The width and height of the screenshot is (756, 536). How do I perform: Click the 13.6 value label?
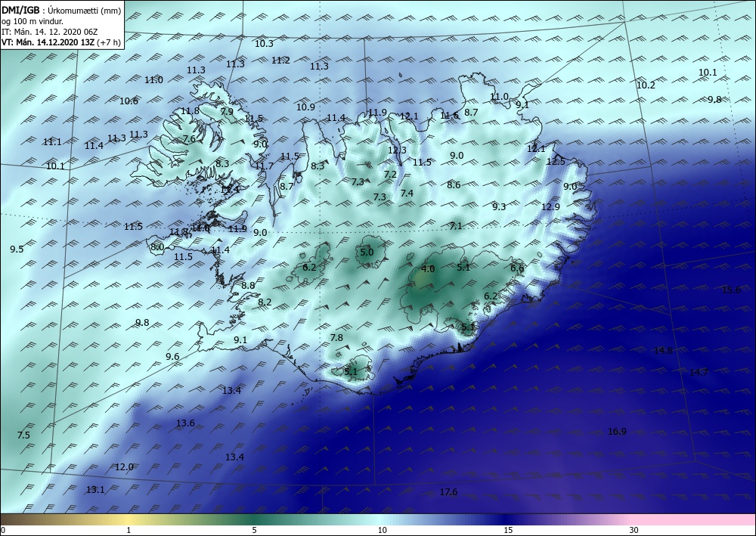coord(185,423)
